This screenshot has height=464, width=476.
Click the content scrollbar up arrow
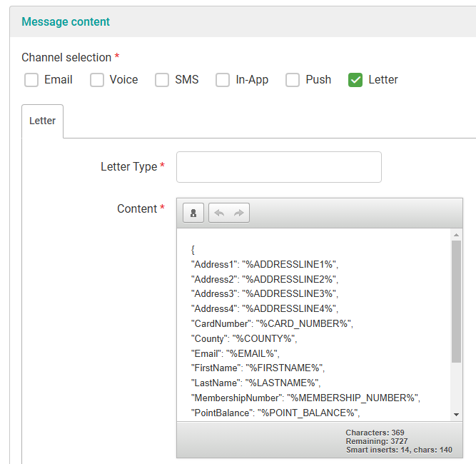pos(456,235)
